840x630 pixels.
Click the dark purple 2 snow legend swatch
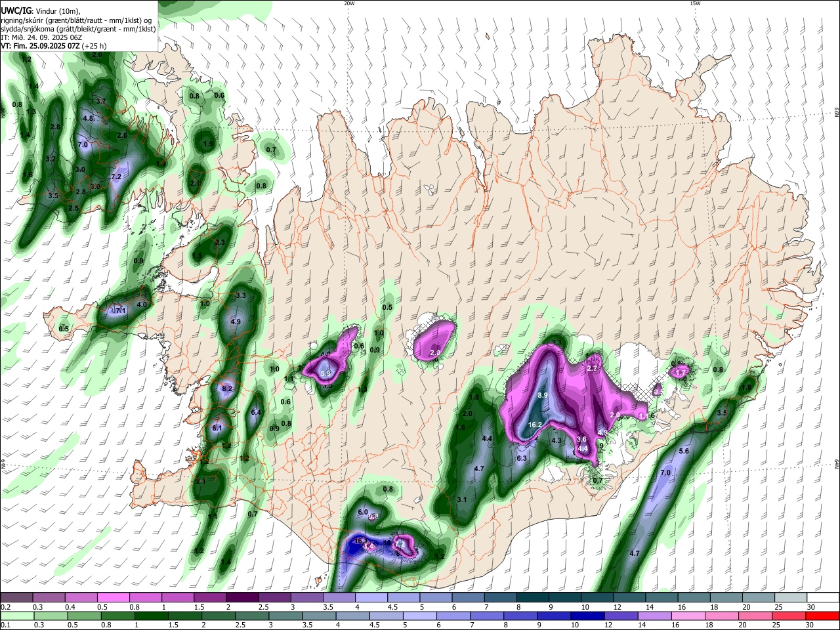(242, 597)
